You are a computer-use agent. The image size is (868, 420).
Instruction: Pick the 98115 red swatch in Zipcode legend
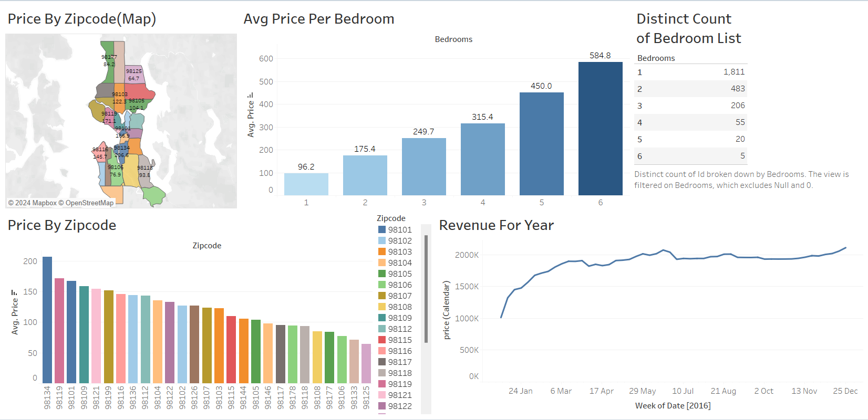pos(382,340)
